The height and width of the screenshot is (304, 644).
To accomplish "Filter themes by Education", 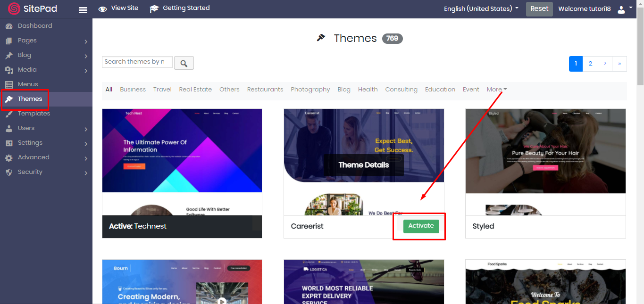I will coord(440,89).
